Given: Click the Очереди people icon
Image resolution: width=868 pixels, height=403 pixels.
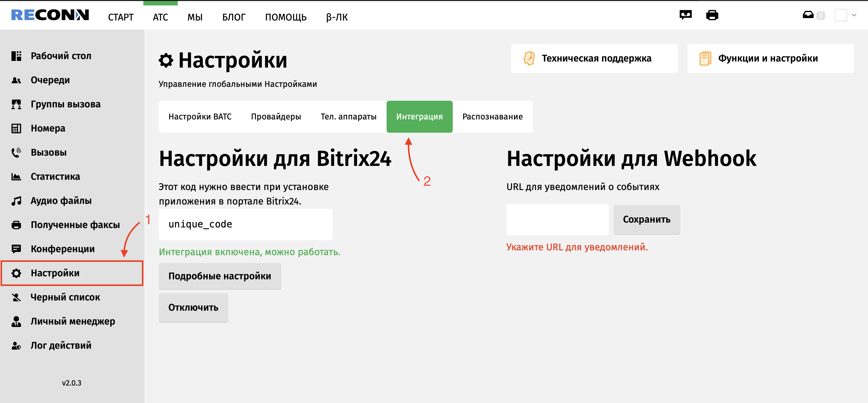Looking at the screenshot, I should point(16,80).
